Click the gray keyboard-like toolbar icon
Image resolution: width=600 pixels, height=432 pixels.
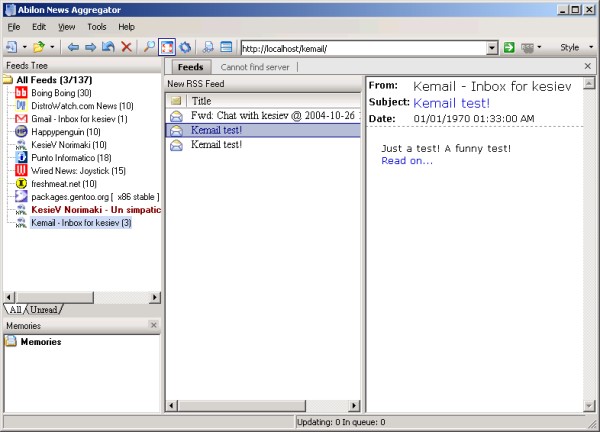pos(527,48)
